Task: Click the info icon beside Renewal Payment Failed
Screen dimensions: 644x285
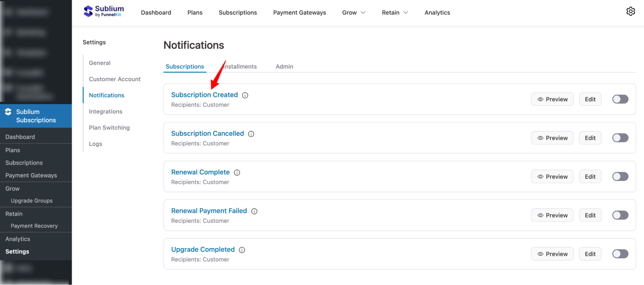Action: pos(254,211)
